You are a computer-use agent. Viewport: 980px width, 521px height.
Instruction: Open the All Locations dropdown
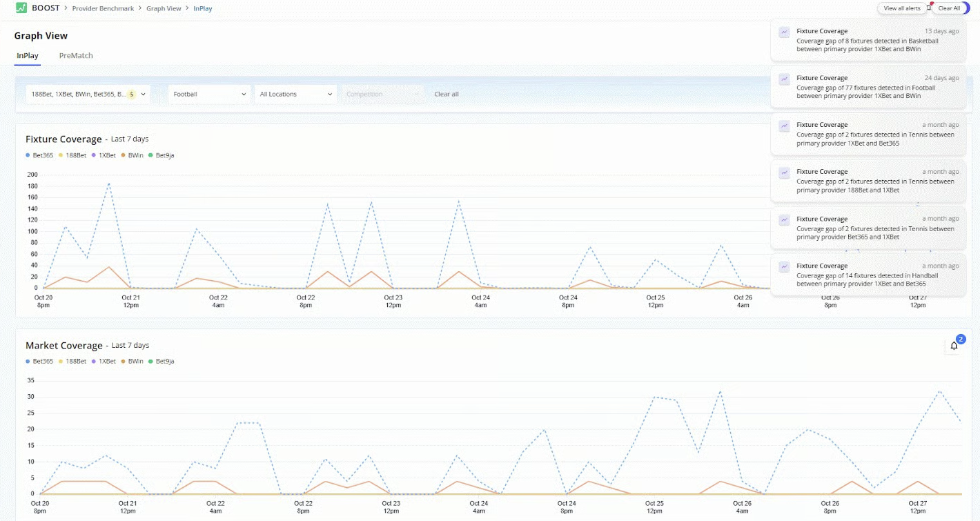tap(295, 94)
